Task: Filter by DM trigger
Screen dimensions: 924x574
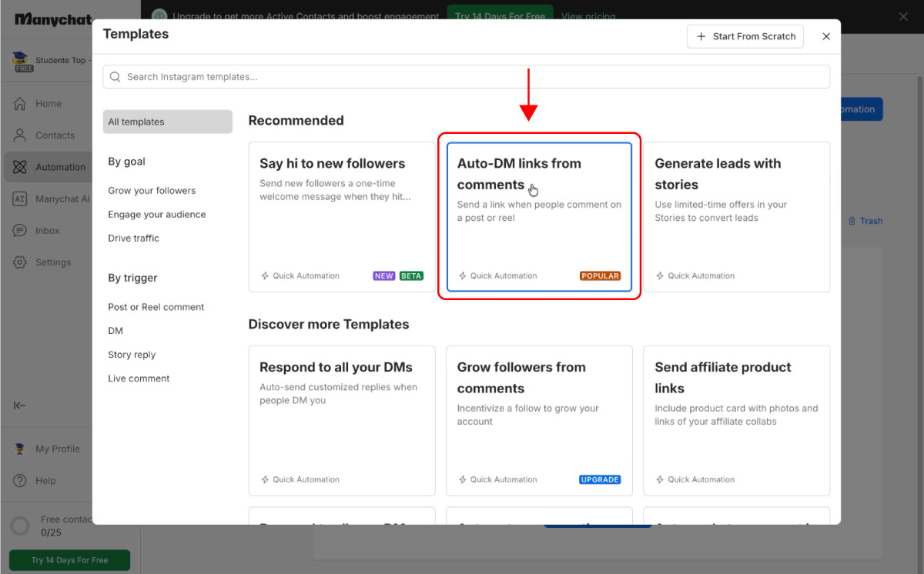Action: click(115, 331)
